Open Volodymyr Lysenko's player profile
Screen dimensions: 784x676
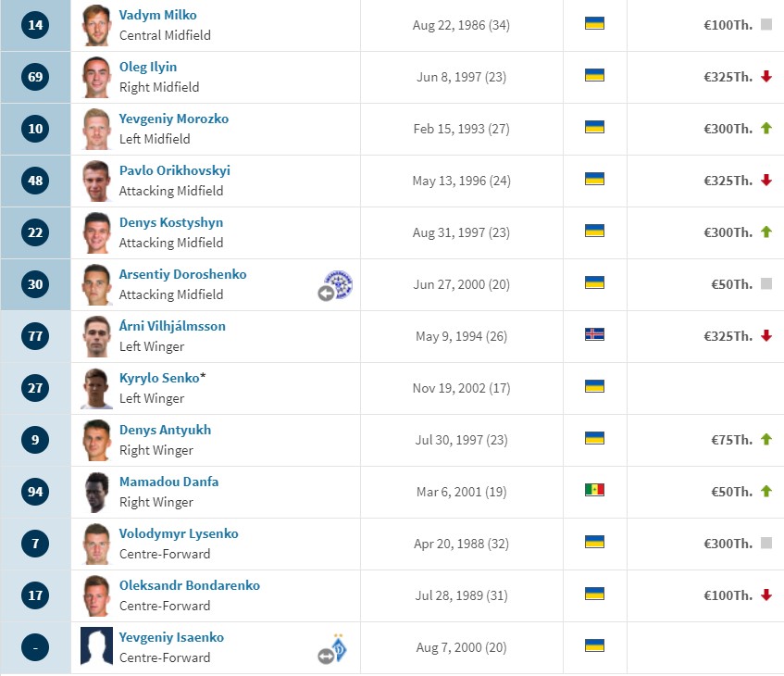[179, 534]
